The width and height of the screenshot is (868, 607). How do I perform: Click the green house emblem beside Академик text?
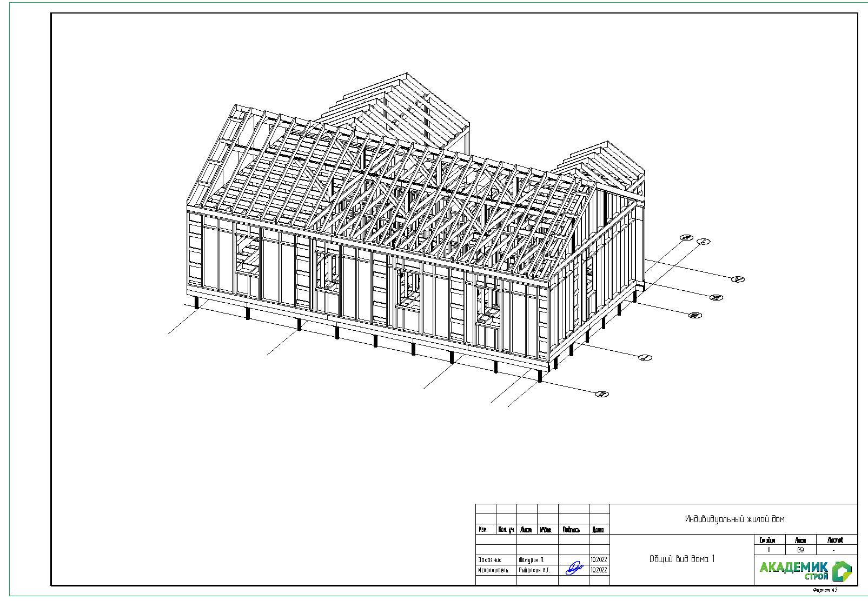[x=841, y=570]
